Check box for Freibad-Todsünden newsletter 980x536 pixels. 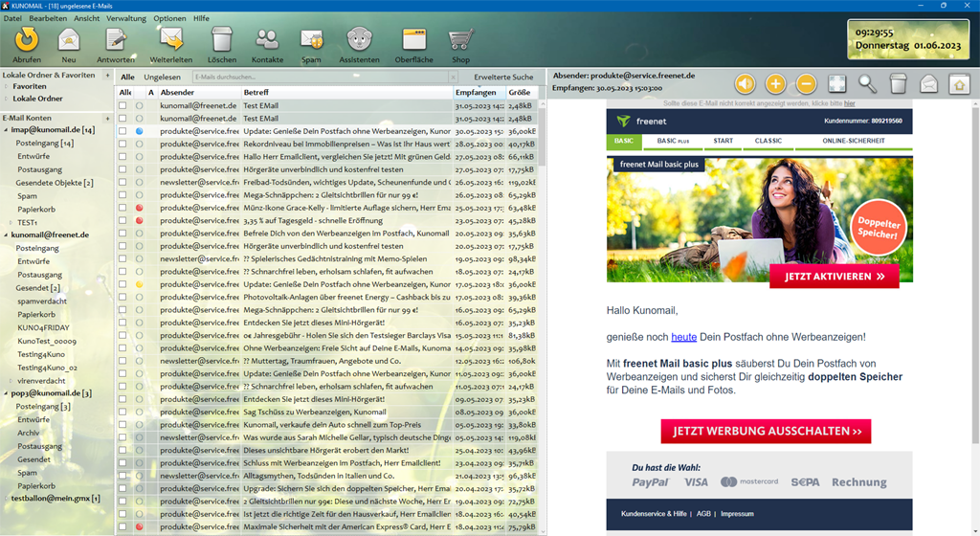tap(122, 183)
